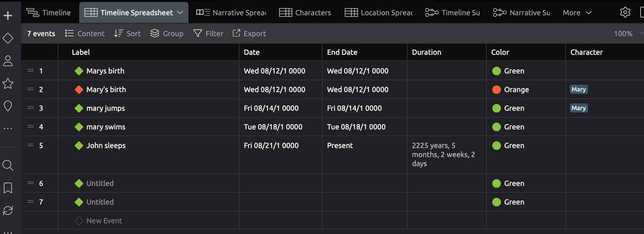
Task: Open the Sort options
Action: click(127, 34)
